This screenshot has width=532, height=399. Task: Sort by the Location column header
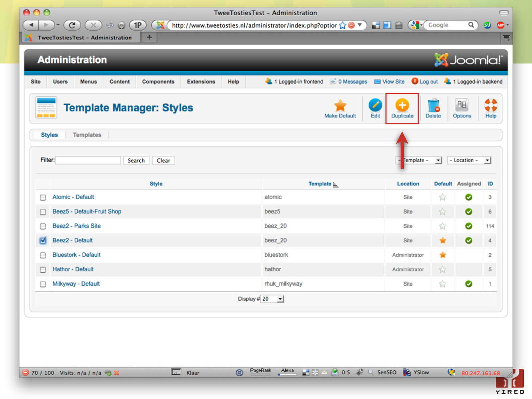pyautogui.click(x=408, y=184)
